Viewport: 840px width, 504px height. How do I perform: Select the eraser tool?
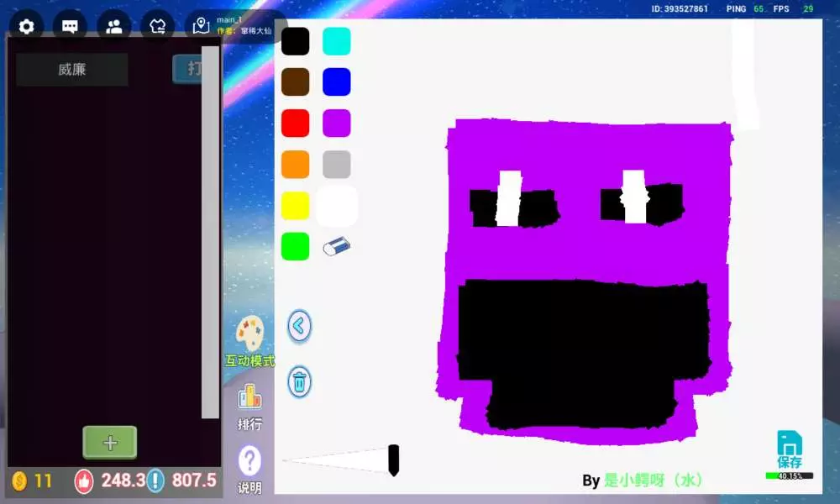coord(337,246)
